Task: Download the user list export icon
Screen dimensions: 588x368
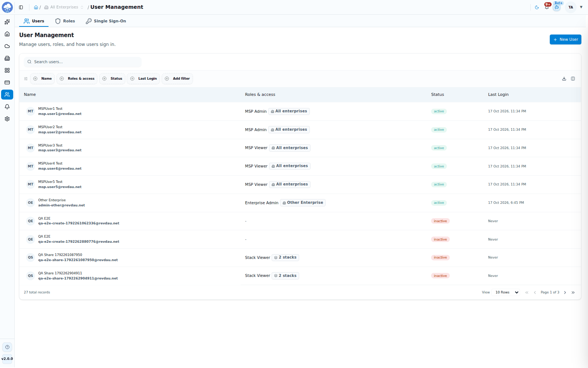Action: tap(564, 79)
